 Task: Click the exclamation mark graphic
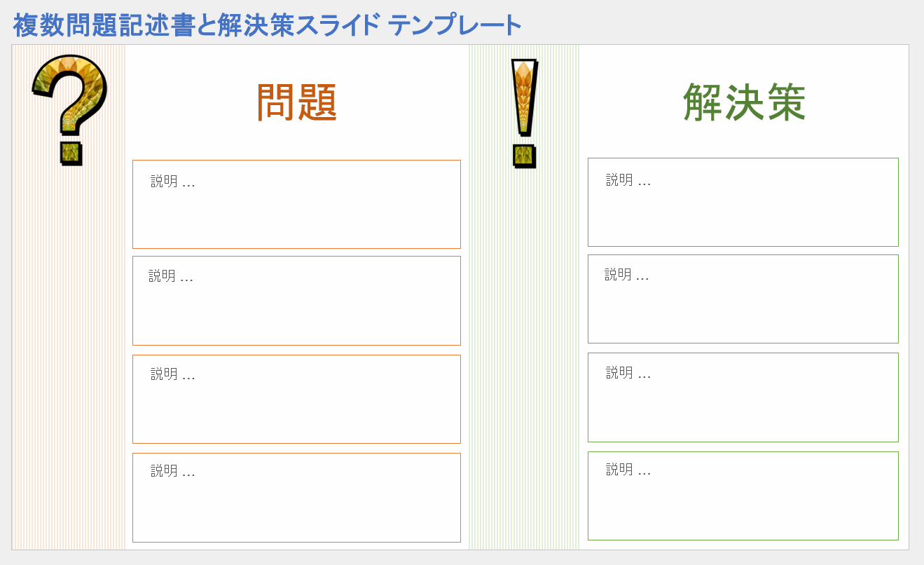coord(524,114)
